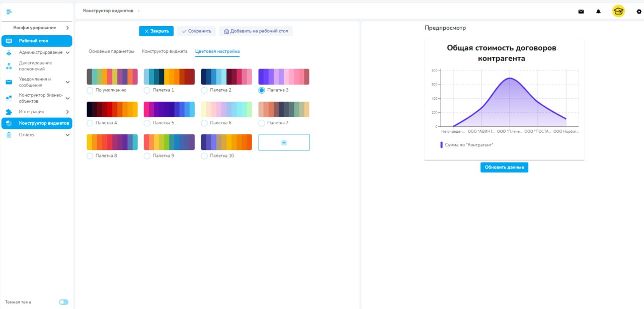
Task: Select the Палетка 8 radio button
Action: 90,156
